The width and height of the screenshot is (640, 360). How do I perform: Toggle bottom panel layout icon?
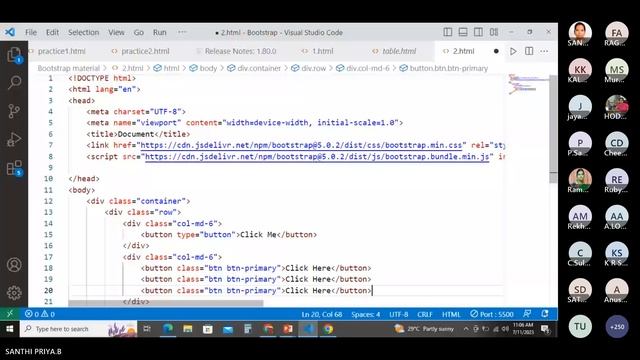(x=463, y=32)
